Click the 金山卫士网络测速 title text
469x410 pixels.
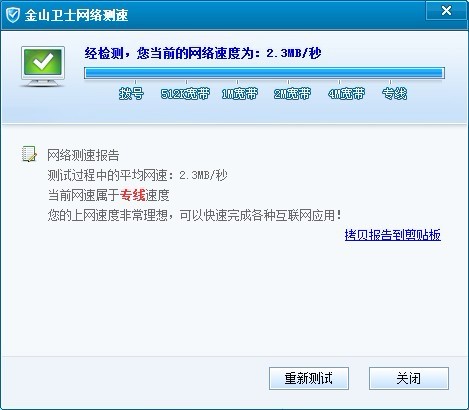pyautogui.click(x=76, y=15)
